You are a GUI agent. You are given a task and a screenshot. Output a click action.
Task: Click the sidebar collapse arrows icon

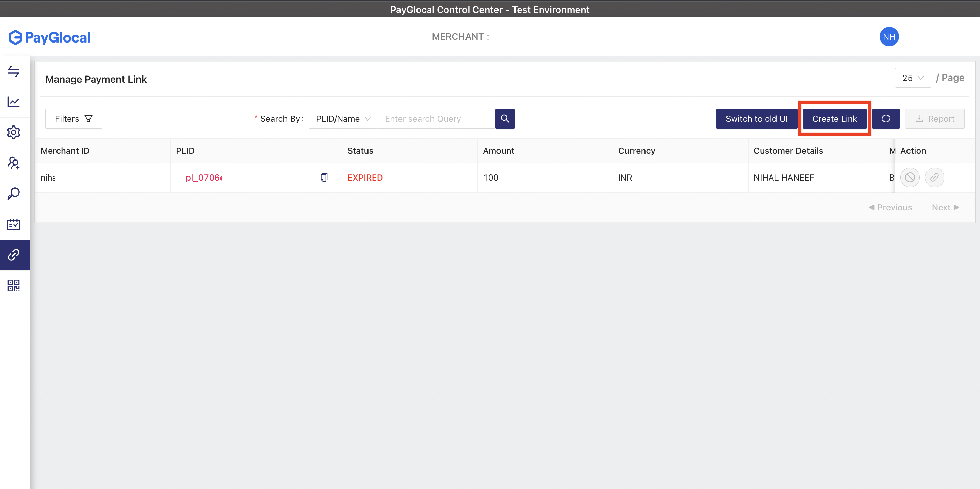tap(14, 71)
